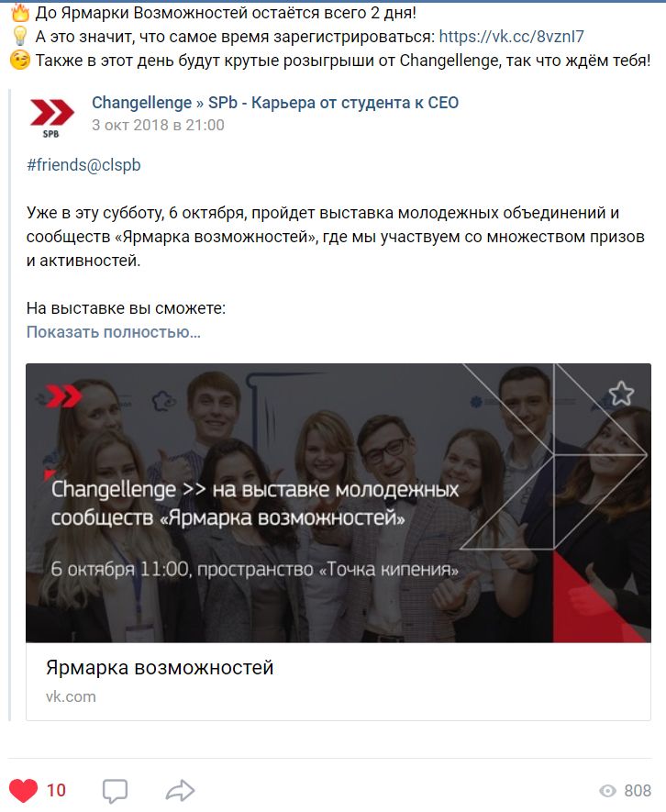
Task: Open the vk.cc/8vznI7 registration link
Action: [511, 37]
